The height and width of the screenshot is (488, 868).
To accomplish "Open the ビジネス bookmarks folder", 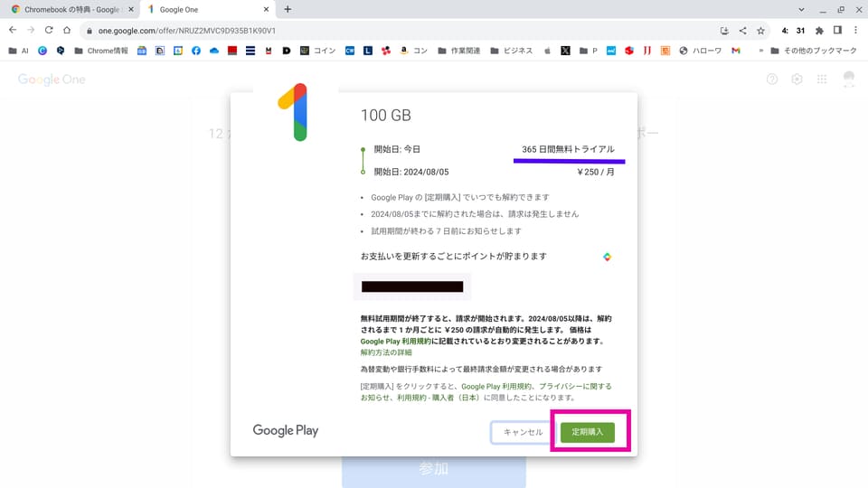I will tap(511, 51).
